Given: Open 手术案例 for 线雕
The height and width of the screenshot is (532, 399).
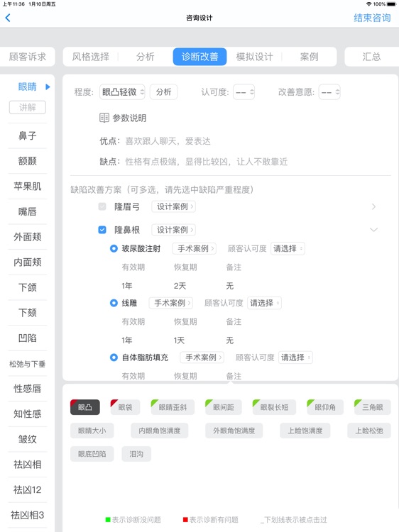Looking at the screenshot, I should pyautogui.click(x=171, y=303).
